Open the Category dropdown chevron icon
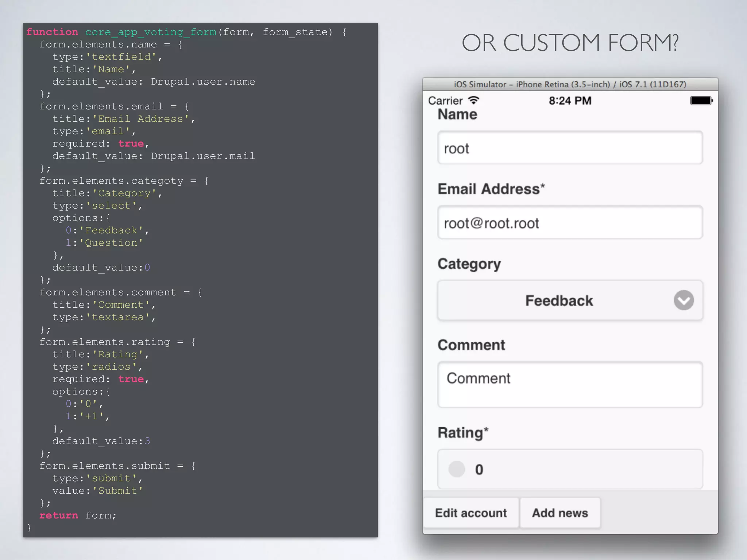This screenshot has height=560, width=747. click(x=684, y=300)
